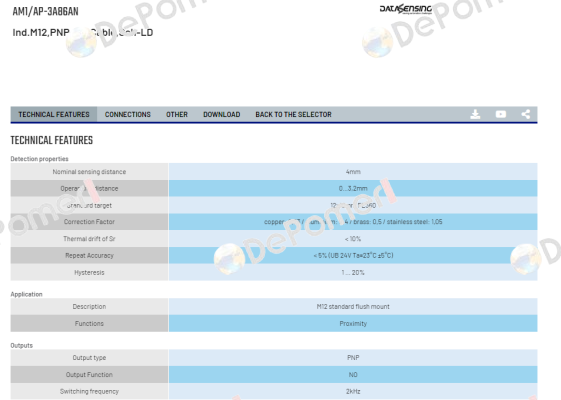Click the share icon

[x=526, y=114]
